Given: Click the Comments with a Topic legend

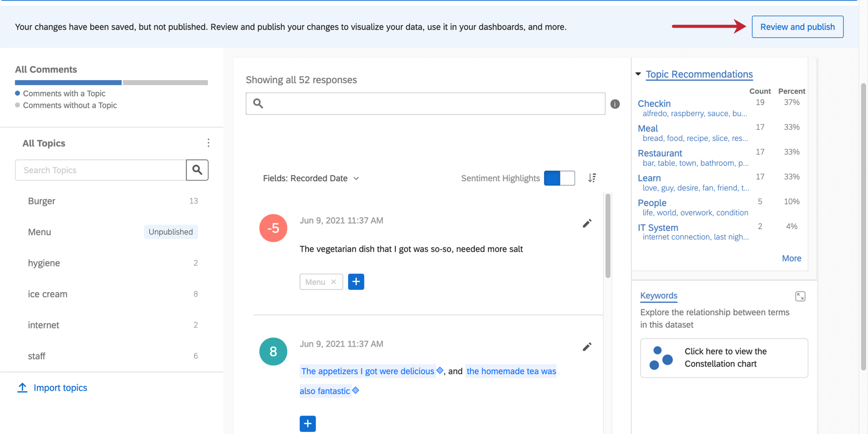Looking at the screenshot, I should point(64,93).
